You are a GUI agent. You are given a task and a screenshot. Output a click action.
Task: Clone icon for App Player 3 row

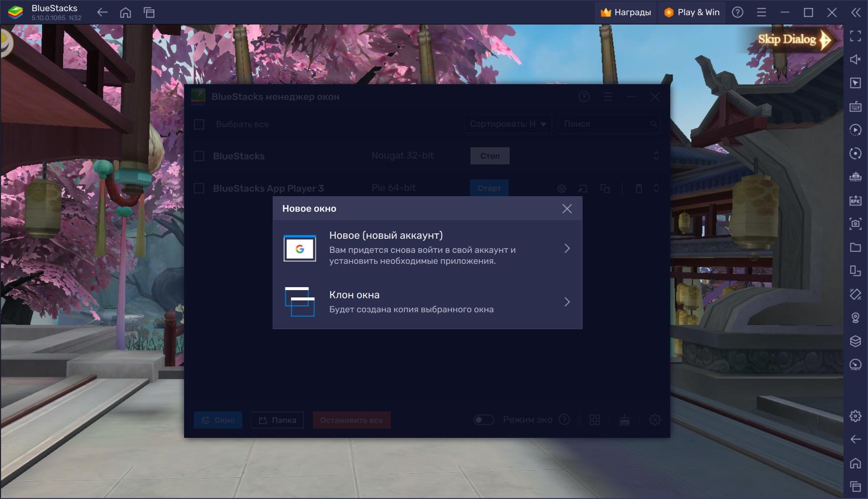[605, 188]
